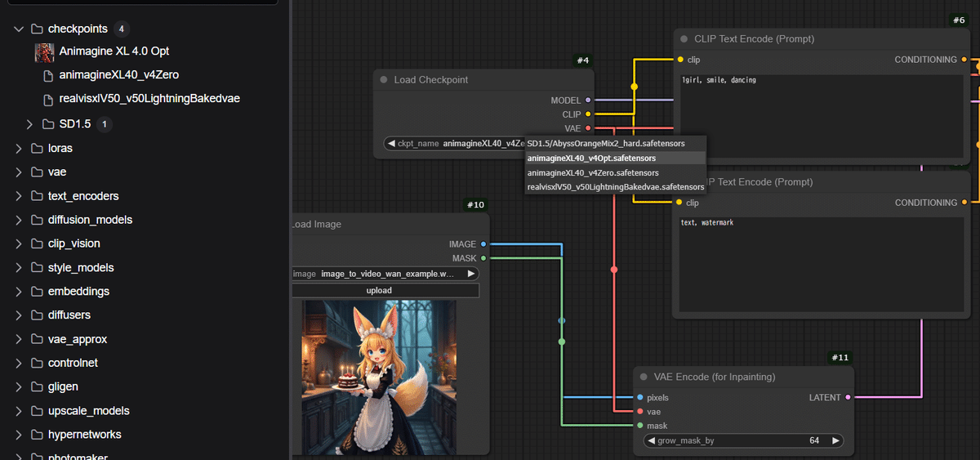The image size is (980, 460).
Task: Expand the embeddings folder chevron
Action: (19, 292)
